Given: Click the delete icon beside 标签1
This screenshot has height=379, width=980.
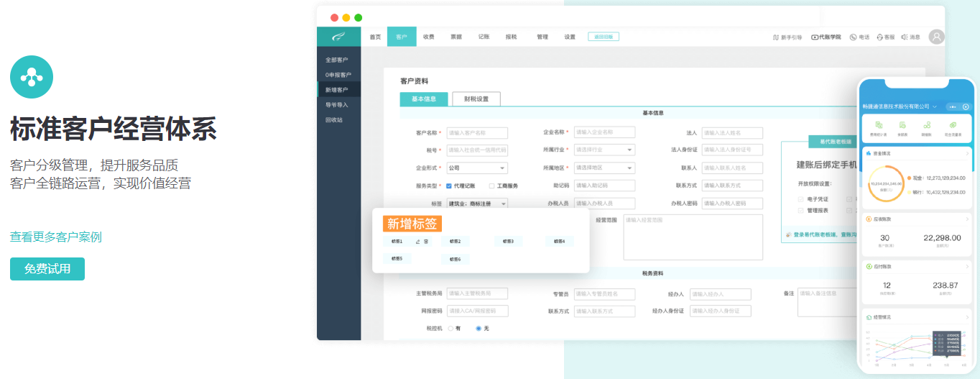Looking at the screenshot, I should click(425, 242).
